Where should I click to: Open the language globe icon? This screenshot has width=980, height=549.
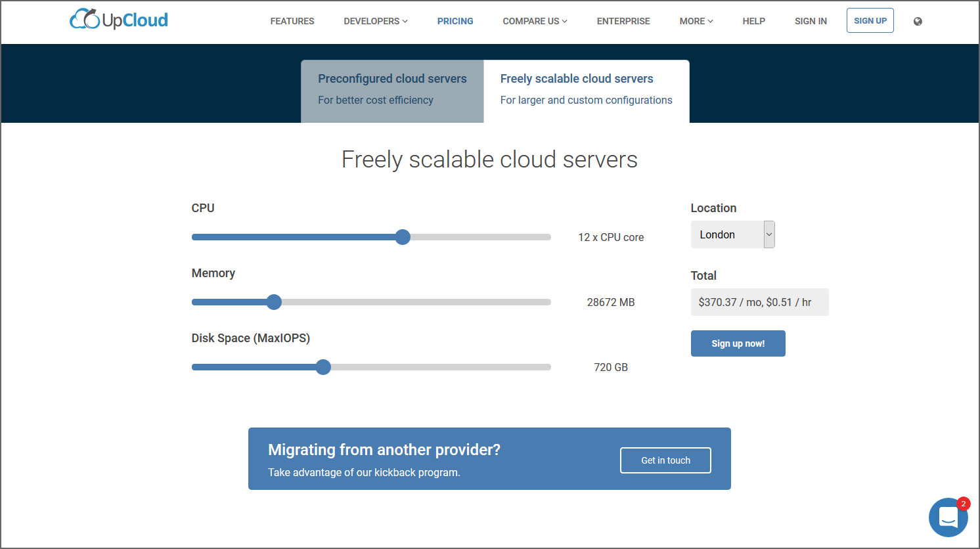918,21
